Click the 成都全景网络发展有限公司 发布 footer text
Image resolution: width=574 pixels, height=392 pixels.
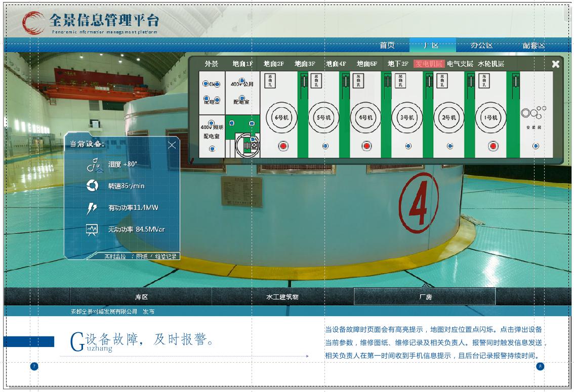tap(113, 312)
